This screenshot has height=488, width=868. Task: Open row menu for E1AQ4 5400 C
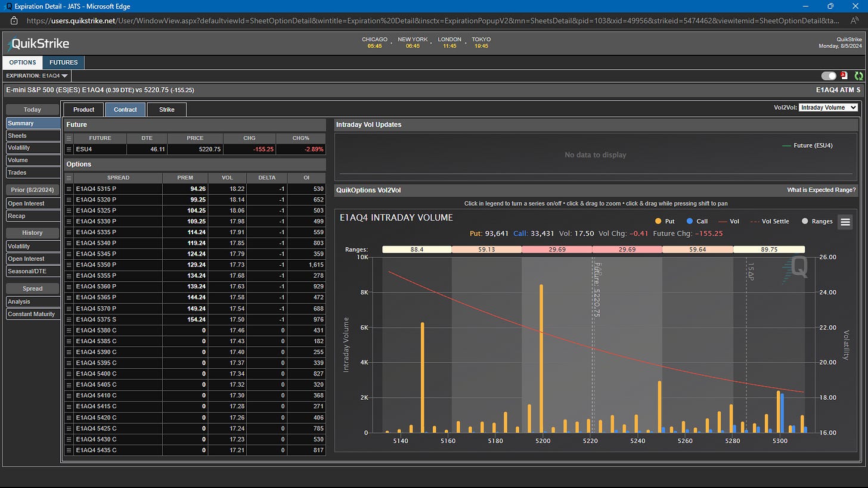[69, 374]
